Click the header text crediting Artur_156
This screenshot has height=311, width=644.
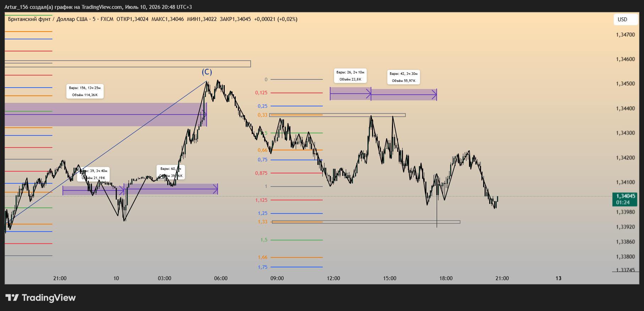(x=98, y=7)
